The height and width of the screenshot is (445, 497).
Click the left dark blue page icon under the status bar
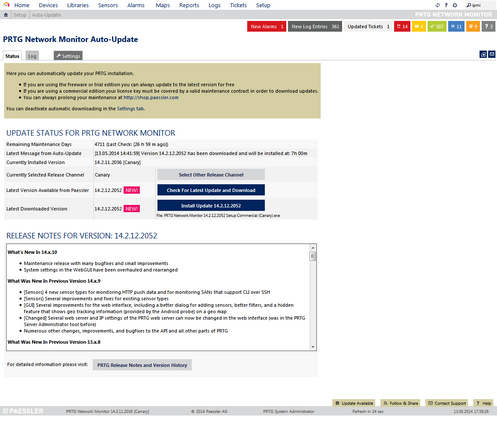[483, 54]
